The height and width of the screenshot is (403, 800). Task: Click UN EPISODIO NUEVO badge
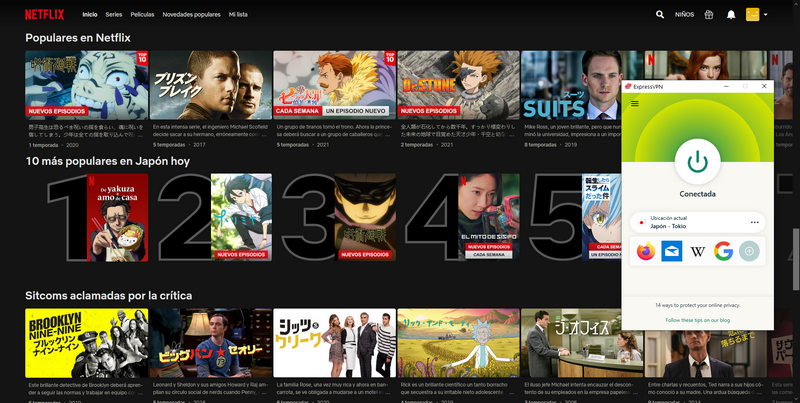356,111
